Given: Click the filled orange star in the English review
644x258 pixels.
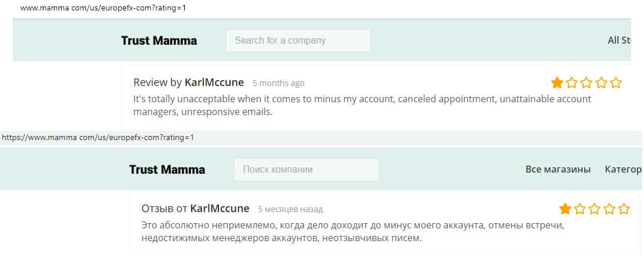Looking at the screenshot, I should pos(557,83).
